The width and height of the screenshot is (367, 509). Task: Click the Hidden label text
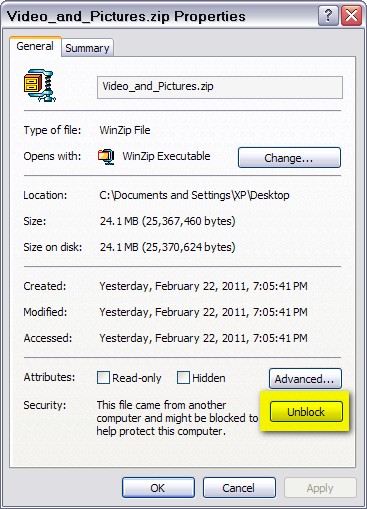click(x=209, y=378)
